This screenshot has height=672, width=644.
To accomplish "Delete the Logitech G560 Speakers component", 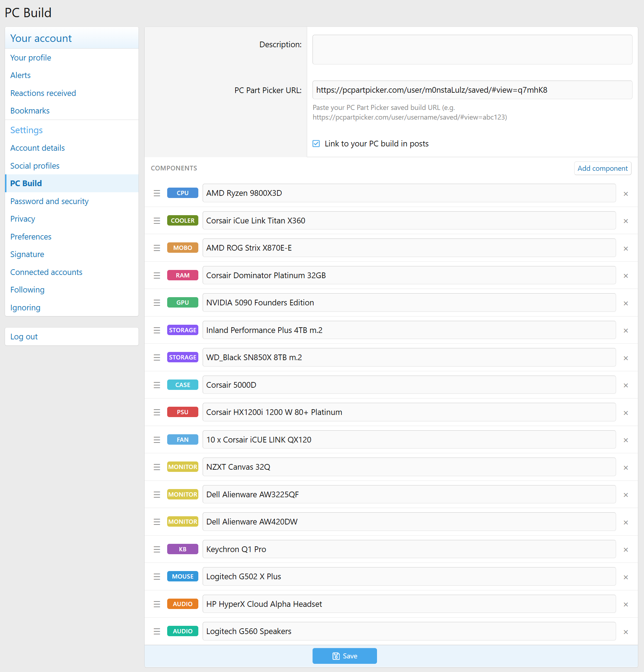I will point(625,632).
